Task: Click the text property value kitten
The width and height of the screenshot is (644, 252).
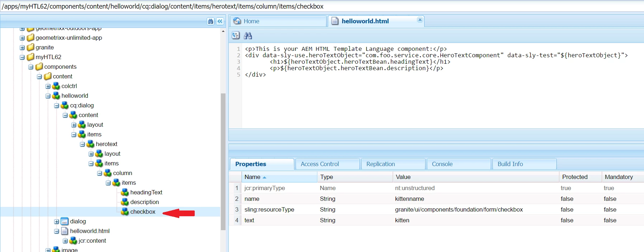Action: click(402, 220)
